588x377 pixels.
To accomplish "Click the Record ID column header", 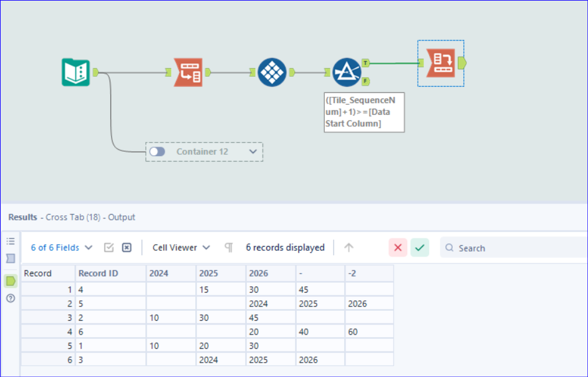I will click(110, 273).
